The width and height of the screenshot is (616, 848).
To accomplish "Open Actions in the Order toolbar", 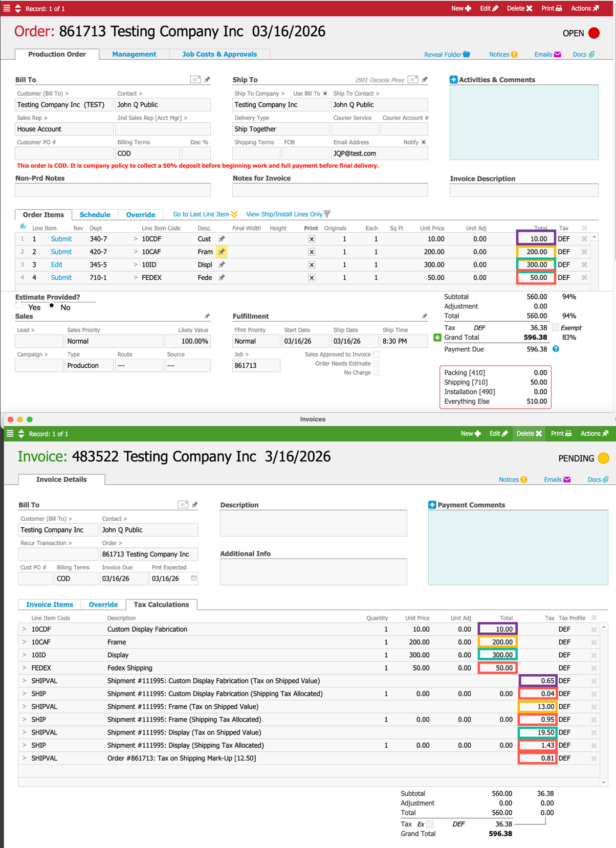I will pyautogui.click(x=585, y=8).
